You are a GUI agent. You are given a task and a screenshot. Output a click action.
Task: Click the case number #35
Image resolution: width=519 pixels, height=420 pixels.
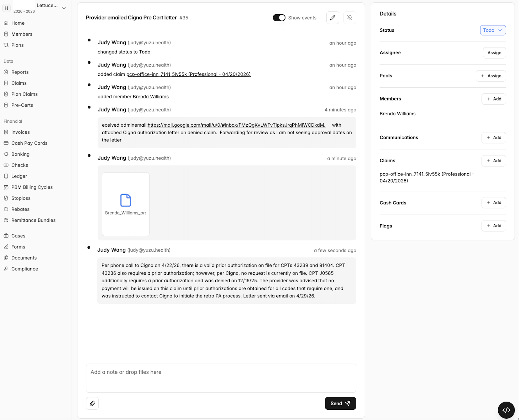point(184,18)
